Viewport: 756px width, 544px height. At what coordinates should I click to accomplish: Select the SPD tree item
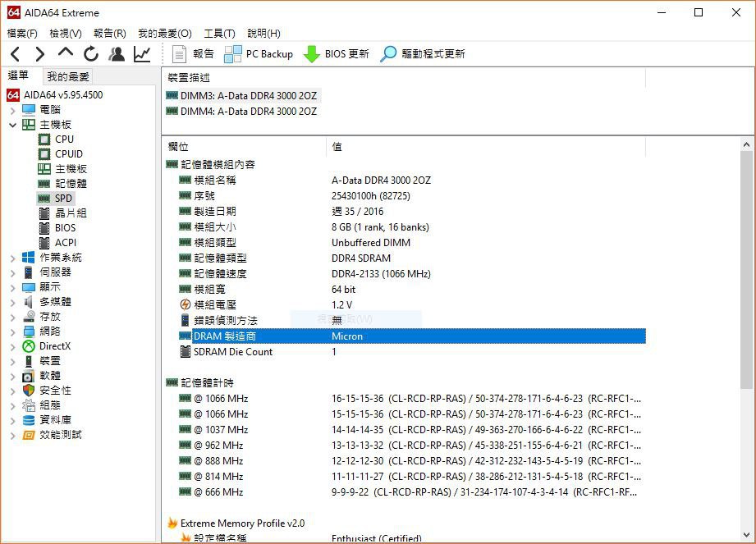tap(63, 199)
